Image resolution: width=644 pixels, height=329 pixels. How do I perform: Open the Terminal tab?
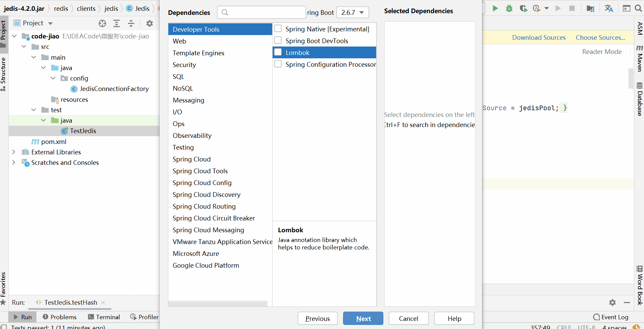[x=104, y=317]
